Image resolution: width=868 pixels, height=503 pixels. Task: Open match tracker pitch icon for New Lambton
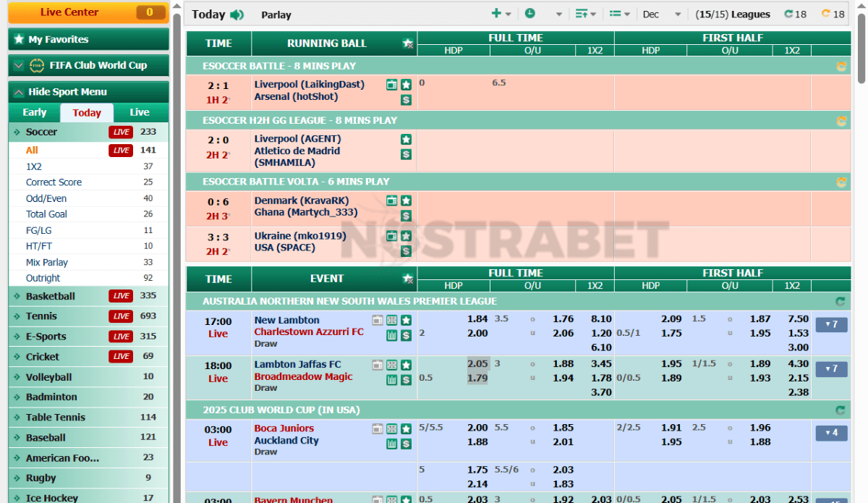392,320
